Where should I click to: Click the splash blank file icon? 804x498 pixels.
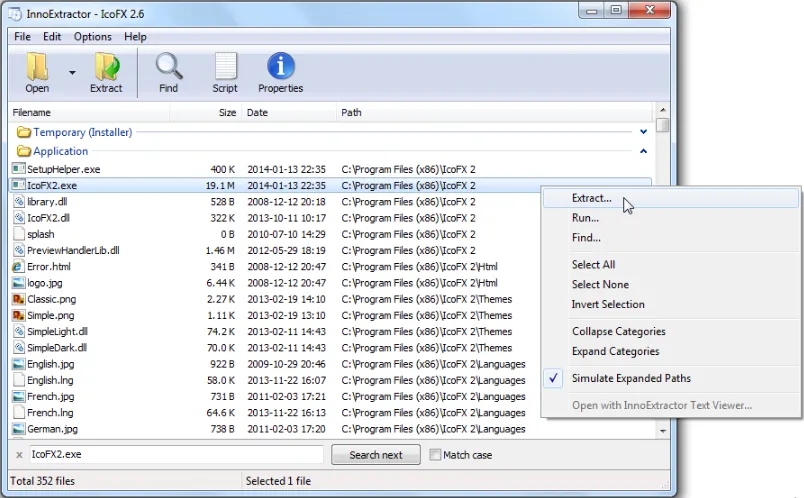(18, 234)
